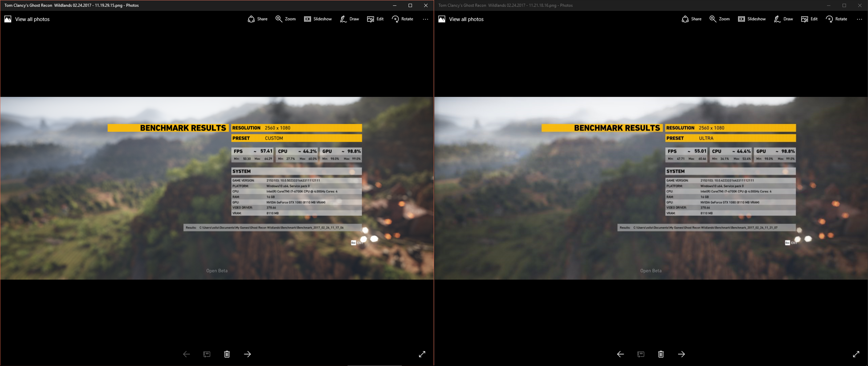Click Zoom in right Photos window
This screenshot has width=868, height=366.
coord(720,19)
